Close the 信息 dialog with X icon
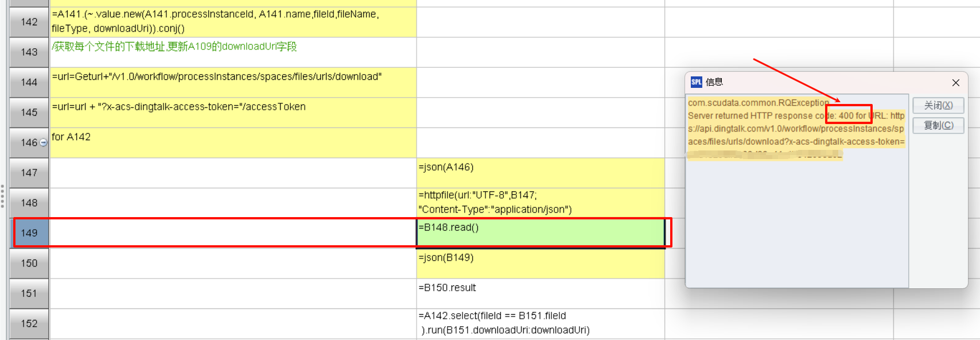This screenshot has height=340, width=980. 956,83
